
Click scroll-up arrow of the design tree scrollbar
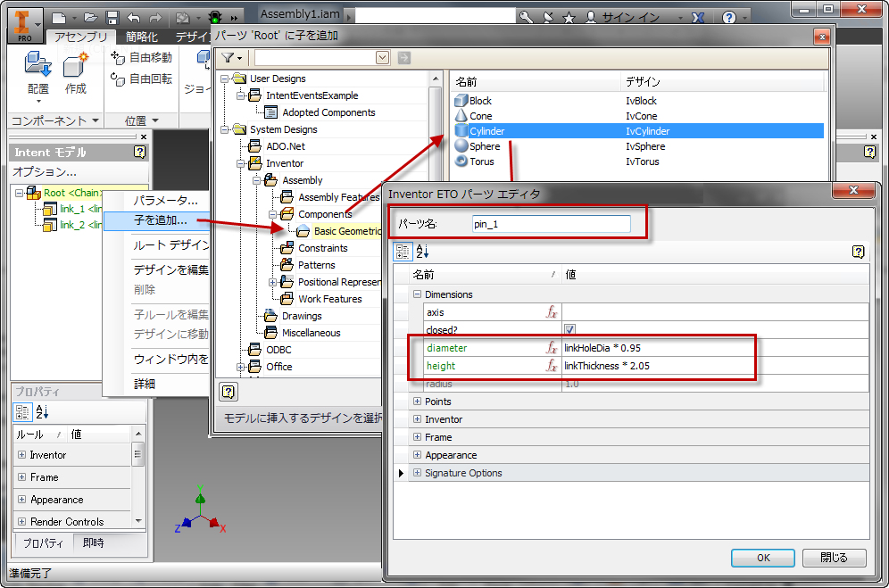435,79
